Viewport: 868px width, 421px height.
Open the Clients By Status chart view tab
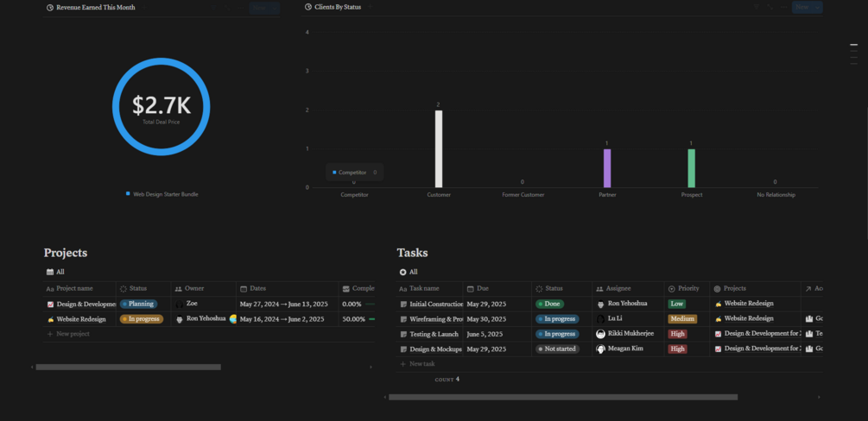tap(333, 7)
